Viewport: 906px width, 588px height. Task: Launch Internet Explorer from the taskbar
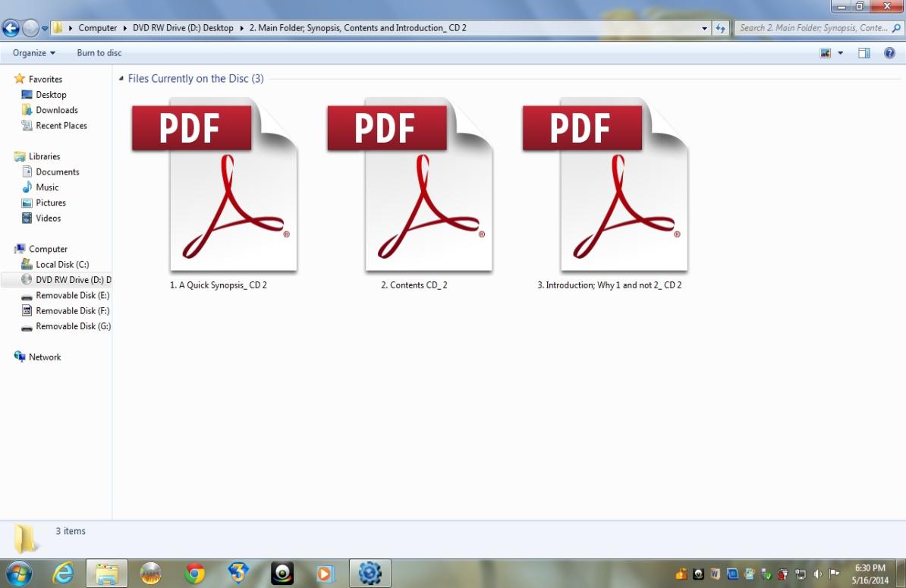(63, 574)
